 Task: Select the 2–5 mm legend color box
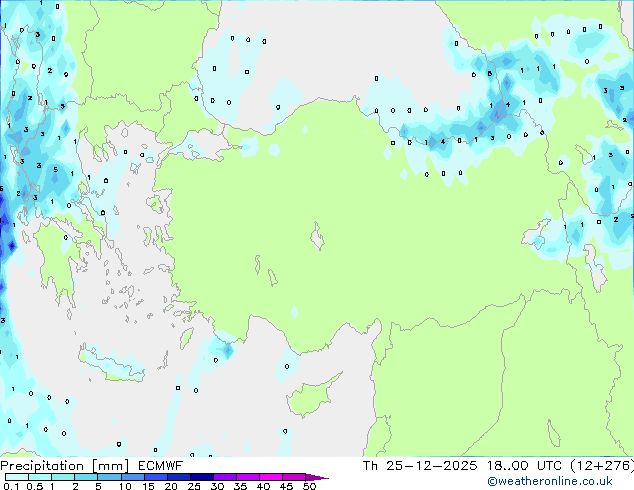[86, 477]
